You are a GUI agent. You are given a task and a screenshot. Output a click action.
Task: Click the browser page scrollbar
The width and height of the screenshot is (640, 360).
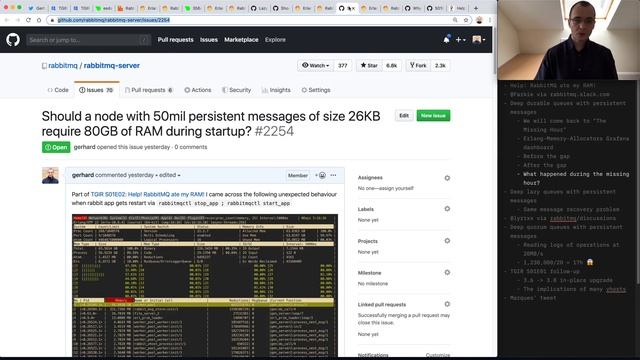click(x=495, y=50)
